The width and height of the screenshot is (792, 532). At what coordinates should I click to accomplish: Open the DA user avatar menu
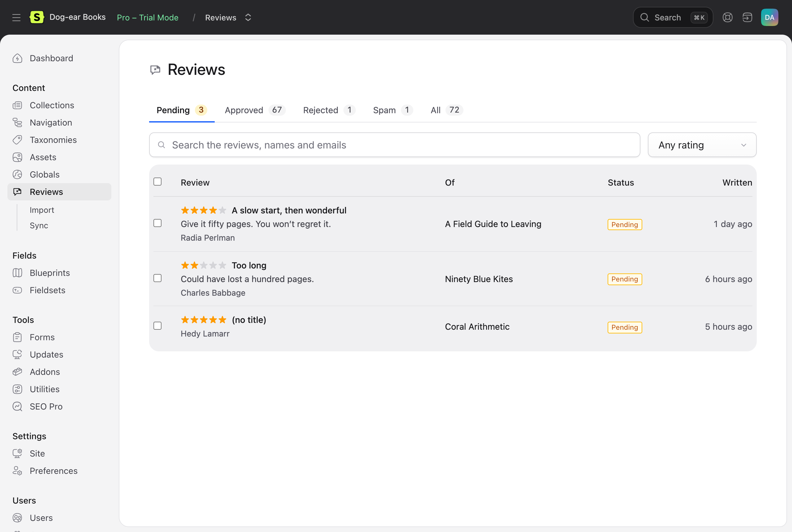769,17
